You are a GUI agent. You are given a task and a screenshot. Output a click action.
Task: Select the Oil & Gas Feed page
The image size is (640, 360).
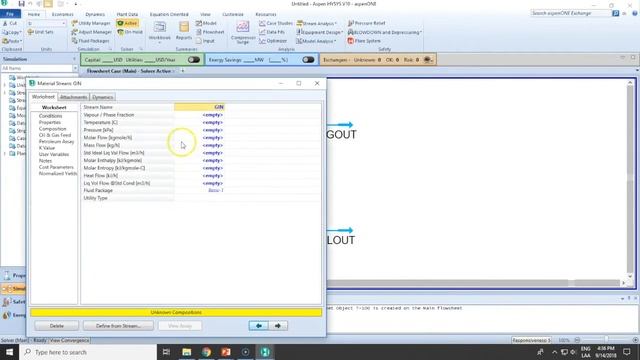pos(55,135)
